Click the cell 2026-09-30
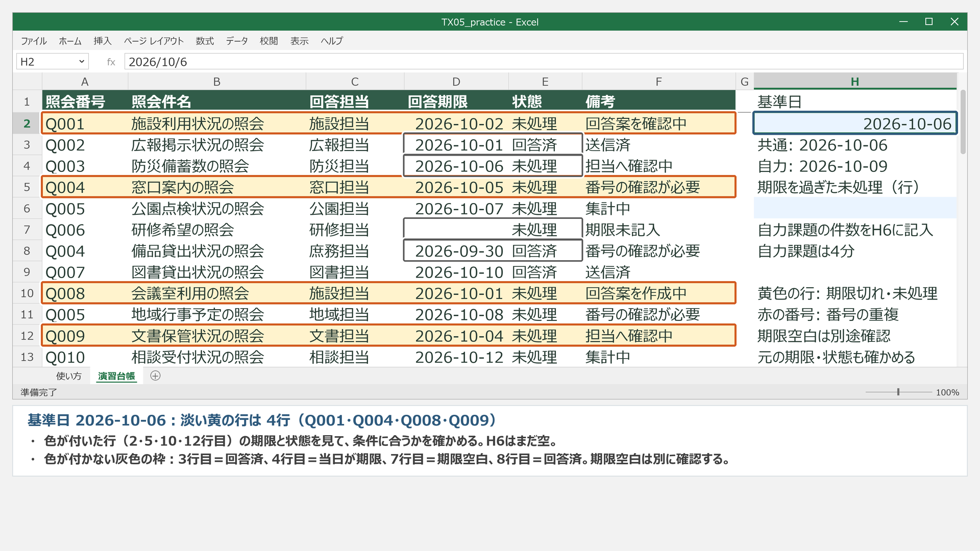This screenshot has height=551, width=980. [x=456, y=251]
